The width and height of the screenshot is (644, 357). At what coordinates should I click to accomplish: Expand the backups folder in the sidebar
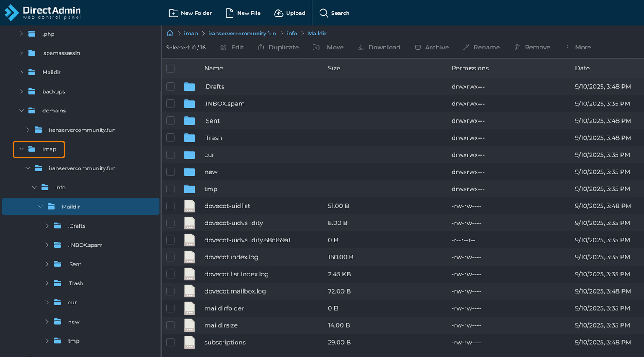pyautogui.click(x=21, y=91)
